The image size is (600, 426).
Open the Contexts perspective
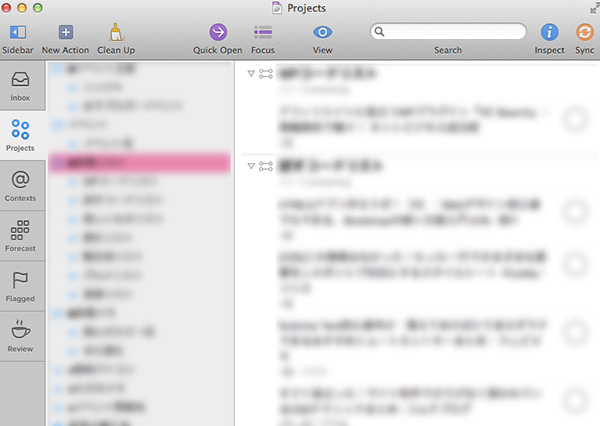(20, 186)
